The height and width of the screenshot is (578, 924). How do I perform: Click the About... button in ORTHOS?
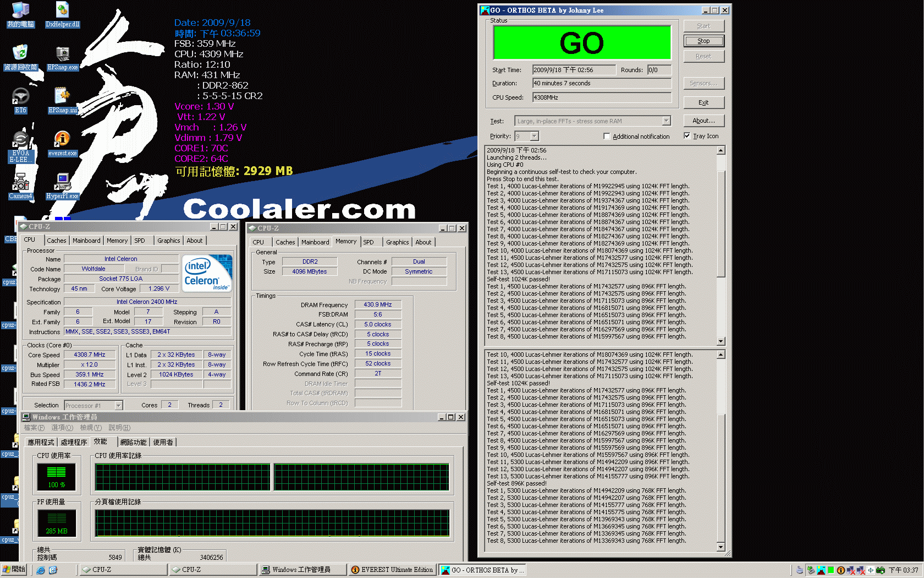click(703, 121)
